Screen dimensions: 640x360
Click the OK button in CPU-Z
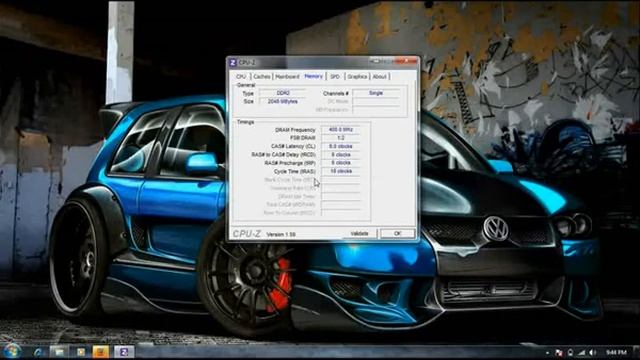pyautogui.click(x=398, y=233)
